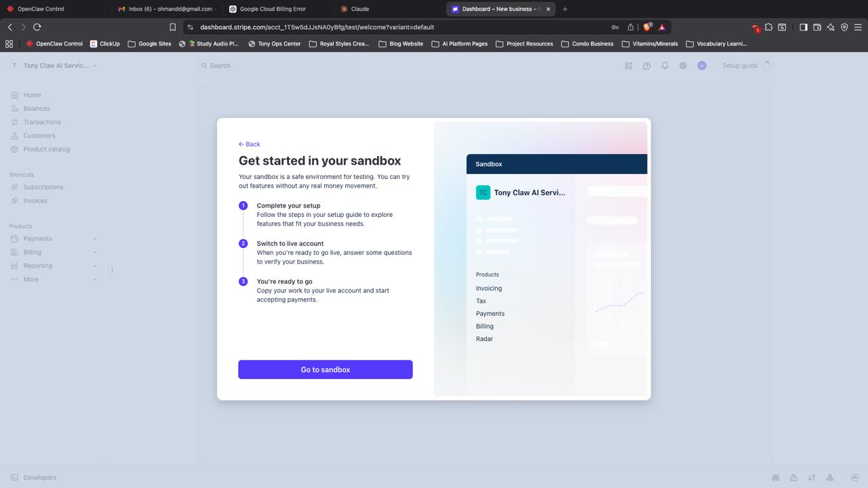868x488 pixels.
Task: Reload the page with browser refresh icon
Action: [37, 27]
